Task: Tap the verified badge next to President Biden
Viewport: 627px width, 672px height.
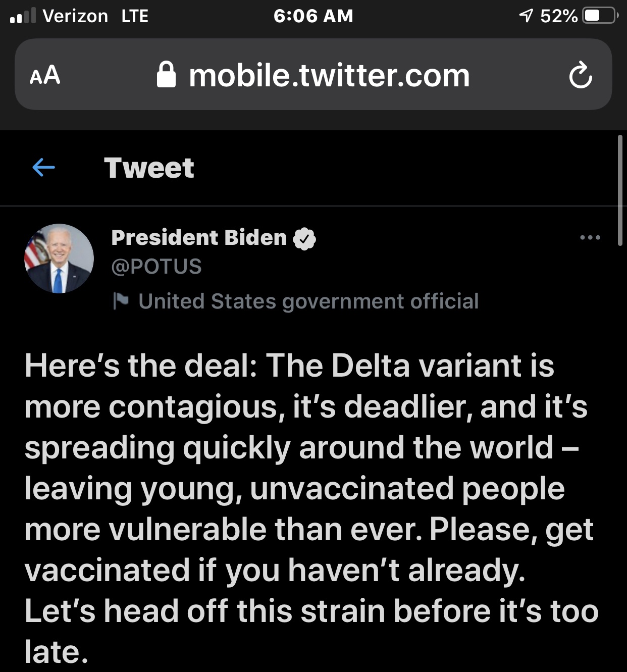Action: coord(304,238)
